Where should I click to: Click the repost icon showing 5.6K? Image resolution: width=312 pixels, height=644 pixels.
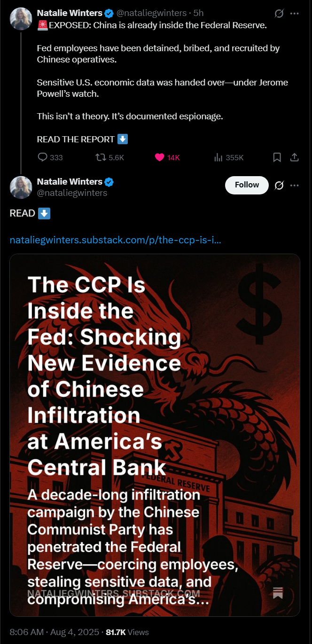coord(101,157)
